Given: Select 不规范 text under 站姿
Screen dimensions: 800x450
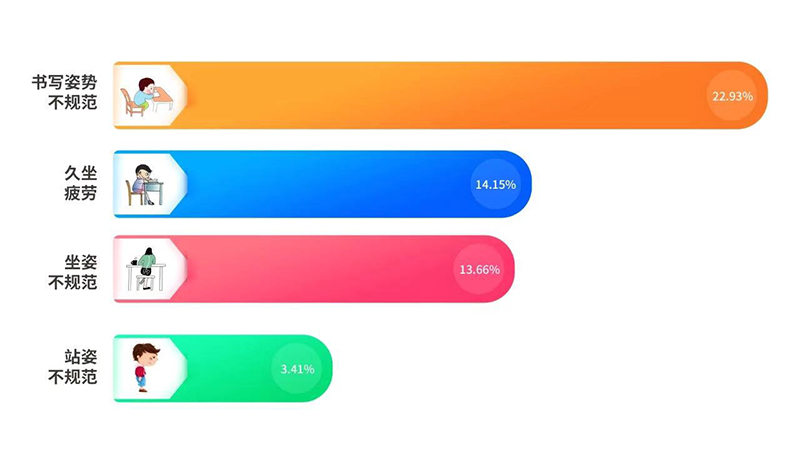Looking at the screenshot, I should [73, 379].
